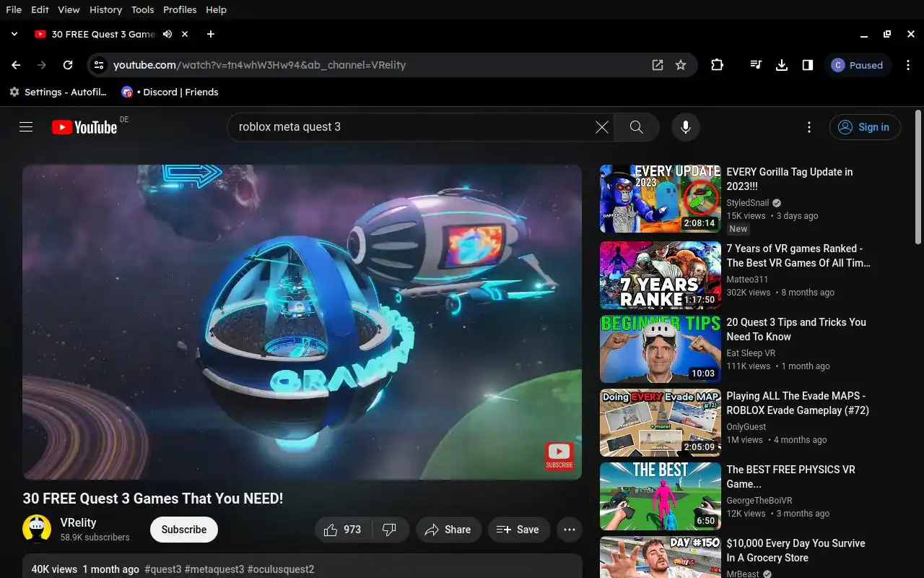This screenshot has height=578, width=924.
Task: Open the Edit menu
Action: coord(40,9)
